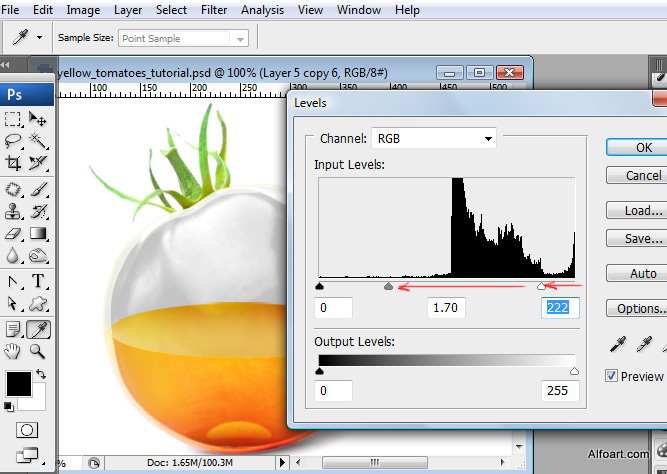The height and width of the screenshot is (474, 667).
Task: Select the Crop tool
Action: tap(14, 163)
